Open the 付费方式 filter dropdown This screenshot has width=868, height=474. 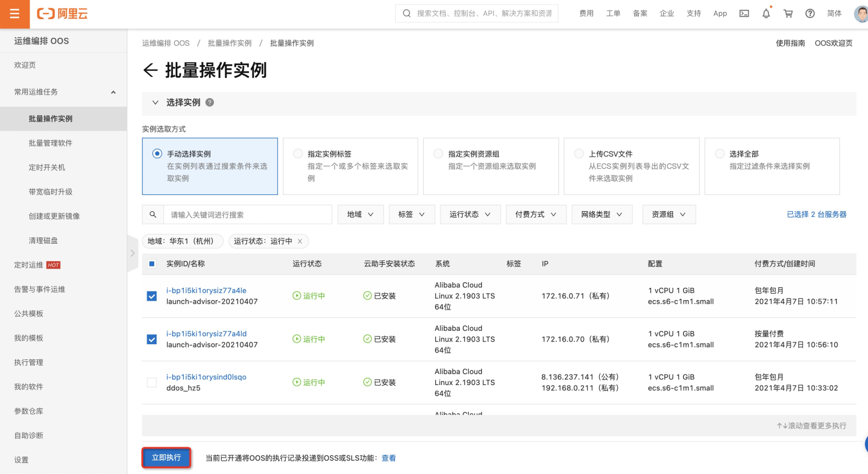[x=536, y=215]
